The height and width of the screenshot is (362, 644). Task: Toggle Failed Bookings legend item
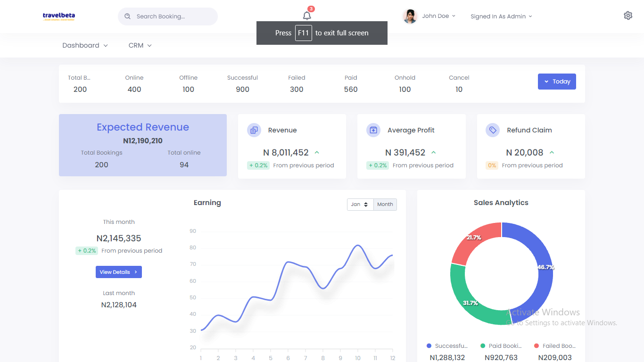pos(554,346)
